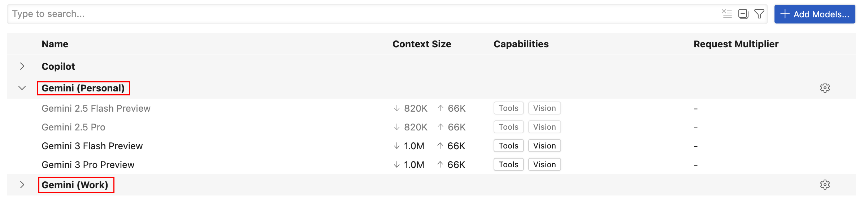The height and width of the screenshot is (211, 868).
Task: Select the Gemini 2.5 Pro model row
Action: 74,127
